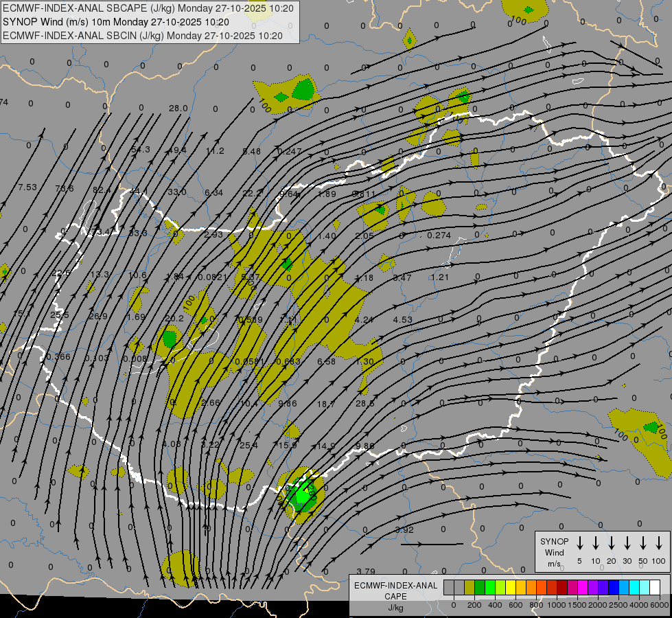
Task: Click the SYNOP Wind 10m title line
Action: click(116, 22)
